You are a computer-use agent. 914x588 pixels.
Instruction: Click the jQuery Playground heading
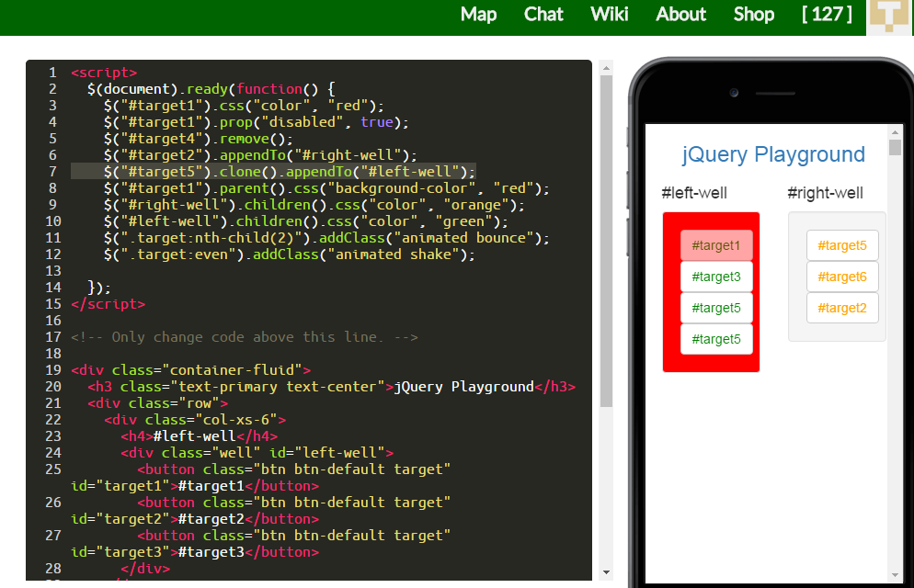pos(773,154)
